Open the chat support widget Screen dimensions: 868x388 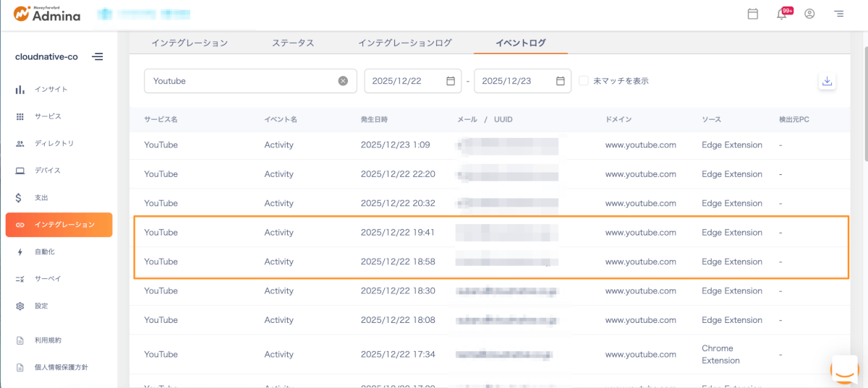(843, 369)
